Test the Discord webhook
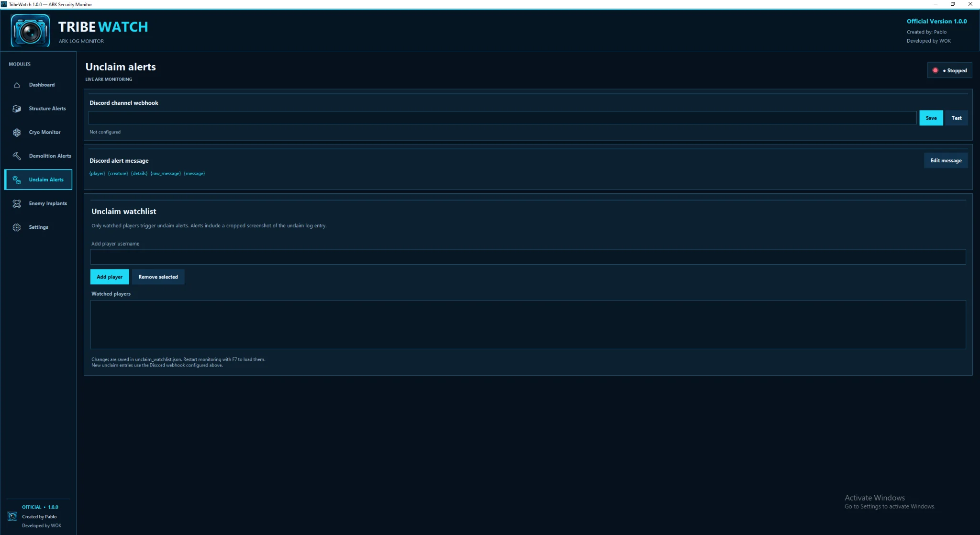Image resolution: width=980 pixels, height=535 pixels. [x=956, y=118]
